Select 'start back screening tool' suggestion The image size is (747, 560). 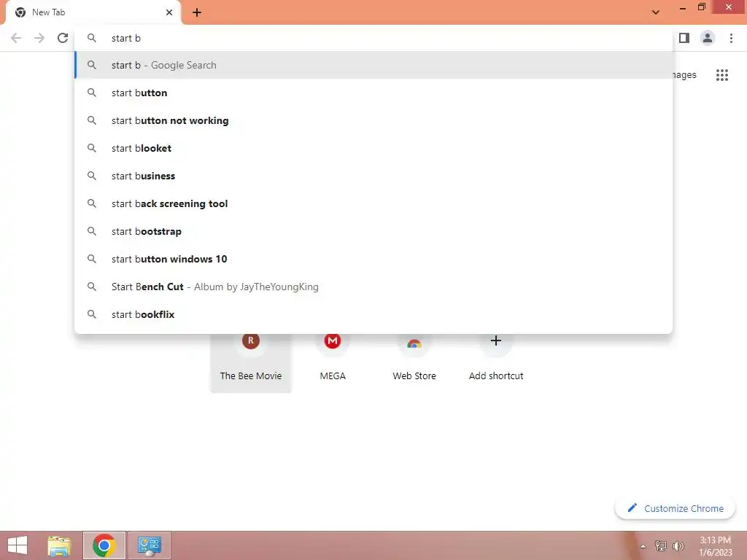(x=373, y=203)
